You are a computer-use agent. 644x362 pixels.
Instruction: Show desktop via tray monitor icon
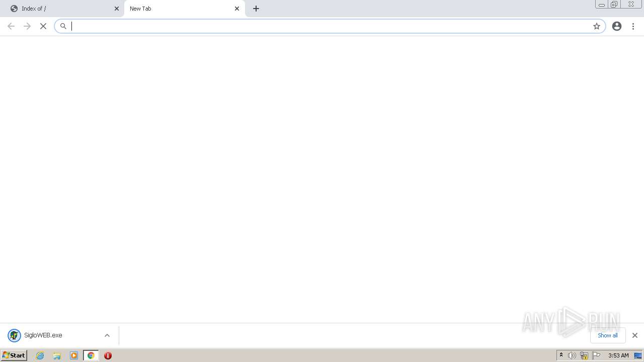[638, 355]
